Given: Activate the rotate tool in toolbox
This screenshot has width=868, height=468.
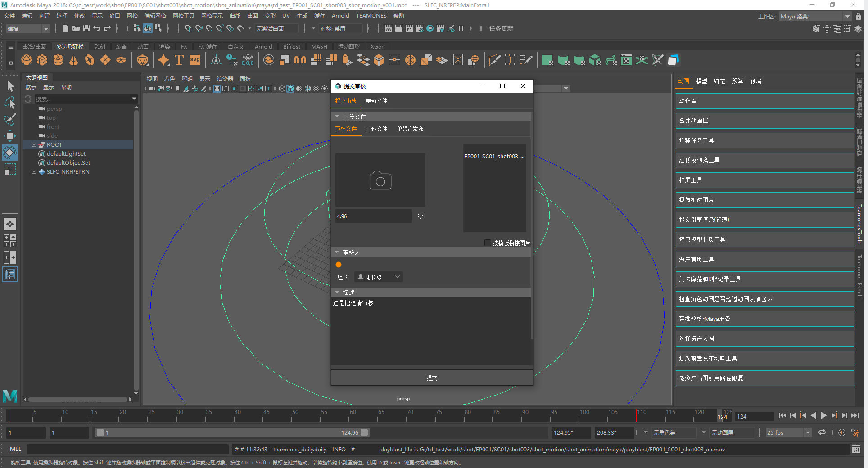Looking at the screenshot, I should [9, 153].
